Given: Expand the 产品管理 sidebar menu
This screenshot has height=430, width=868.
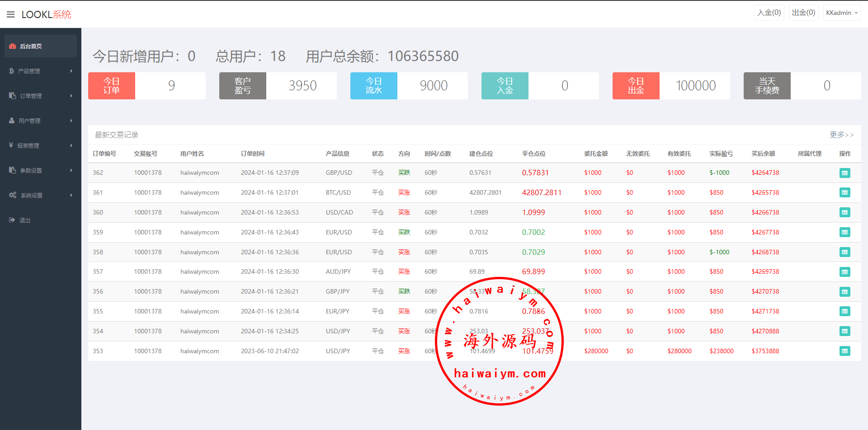Looking at the screenshot, I should coord(40,71).
